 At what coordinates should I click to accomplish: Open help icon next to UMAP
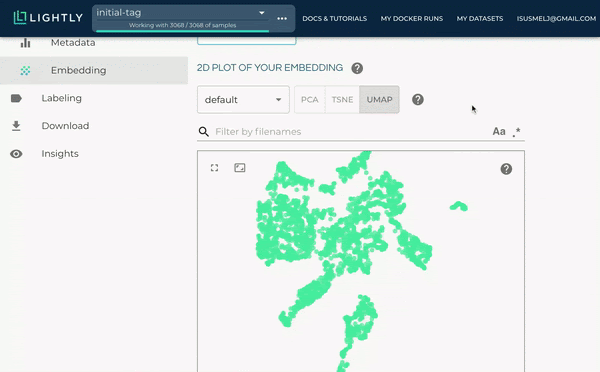tap(418, 100)
